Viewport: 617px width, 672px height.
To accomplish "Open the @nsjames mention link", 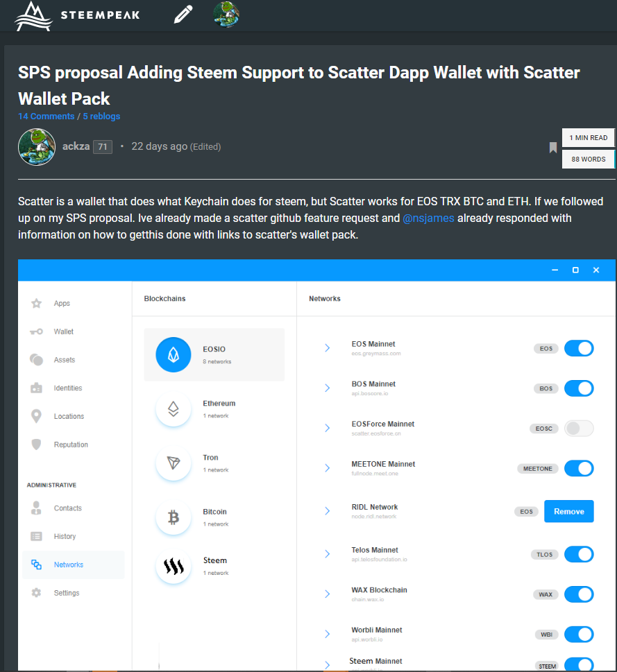I will click(428, 218).
